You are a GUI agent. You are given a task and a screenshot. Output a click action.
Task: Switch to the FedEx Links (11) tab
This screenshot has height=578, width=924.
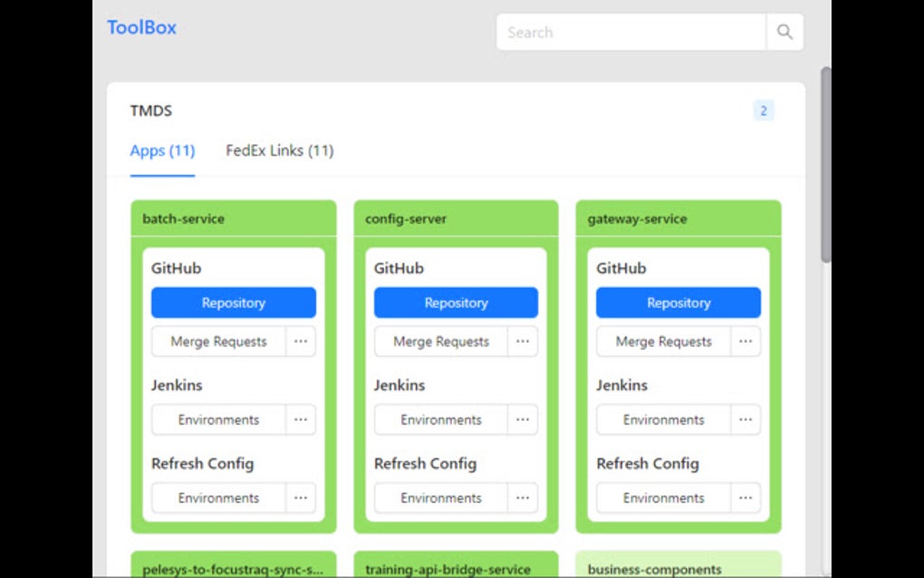[x=279, y=150]
